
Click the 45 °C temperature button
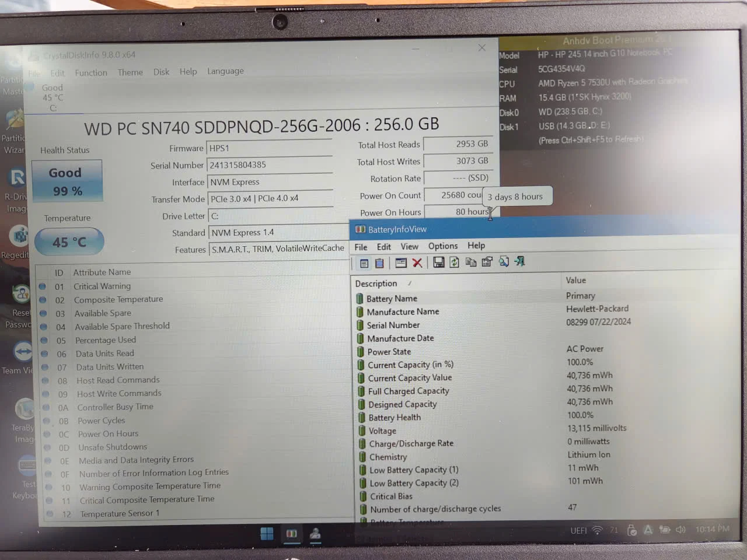(69, 242)
